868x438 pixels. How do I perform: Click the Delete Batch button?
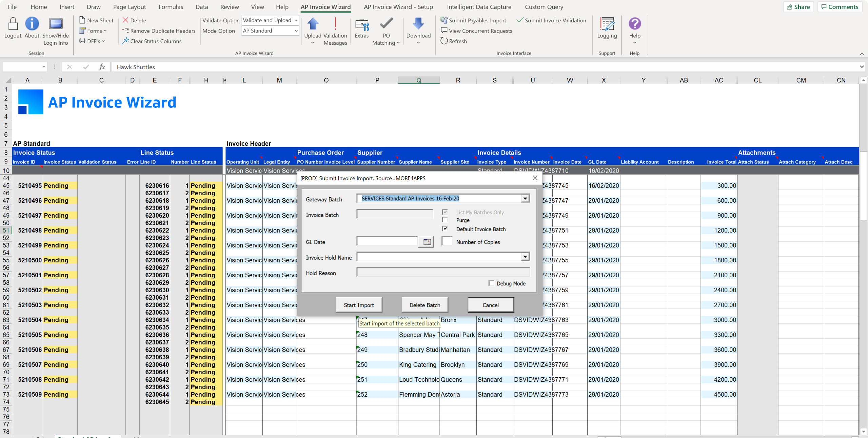pyautogui.click(x=425, y=305)
